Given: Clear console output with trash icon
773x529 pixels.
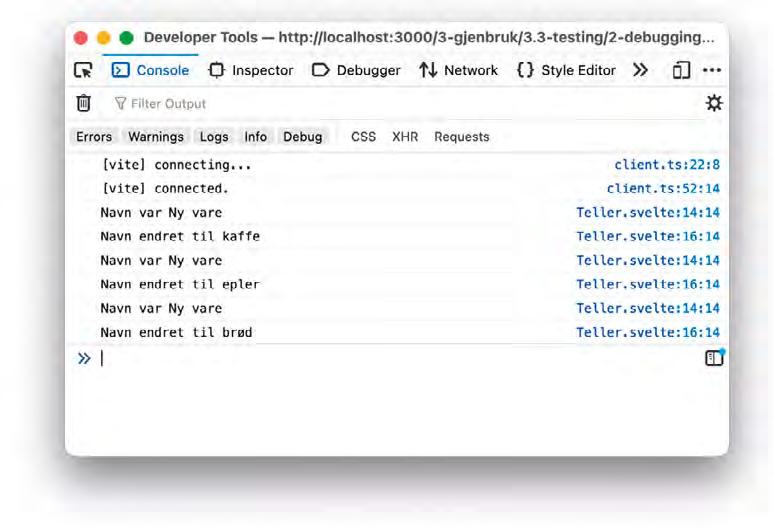Looking at the screenshot, I should [83, 103].
